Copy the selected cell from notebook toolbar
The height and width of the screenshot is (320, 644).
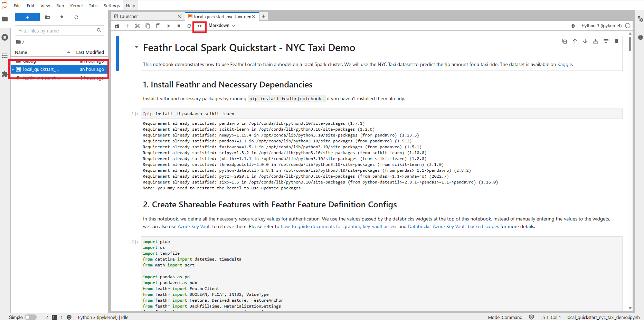tap(148, 26)
